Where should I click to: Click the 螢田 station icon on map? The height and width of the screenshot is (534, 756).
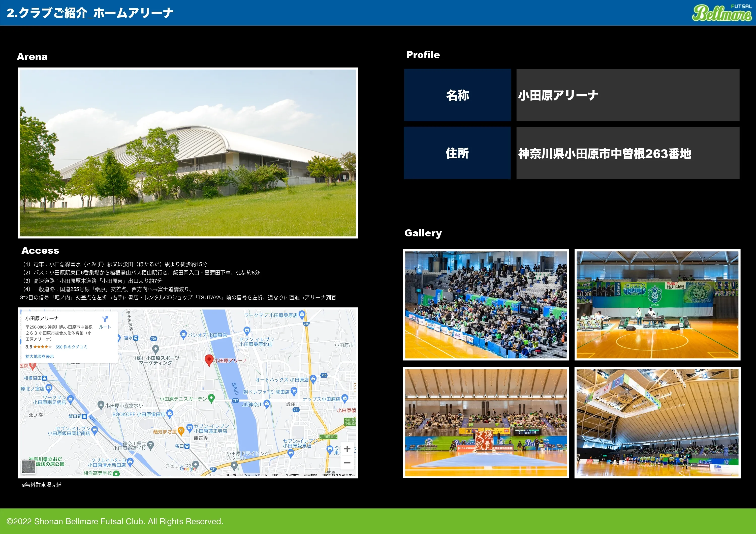[x=187, y=446]
